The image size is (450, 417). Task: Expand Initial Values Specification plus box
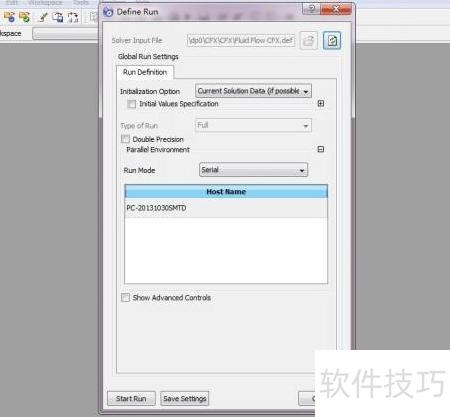point(321,104)
